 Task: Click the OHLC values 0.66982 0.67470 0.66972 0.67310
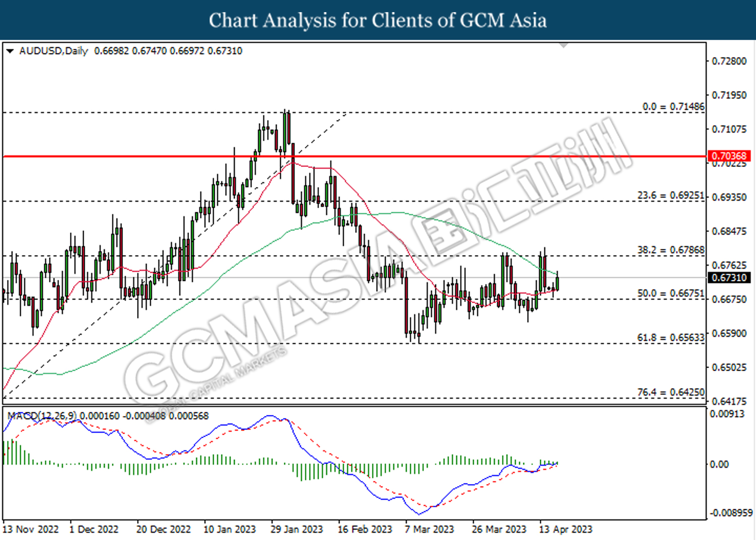168,51
